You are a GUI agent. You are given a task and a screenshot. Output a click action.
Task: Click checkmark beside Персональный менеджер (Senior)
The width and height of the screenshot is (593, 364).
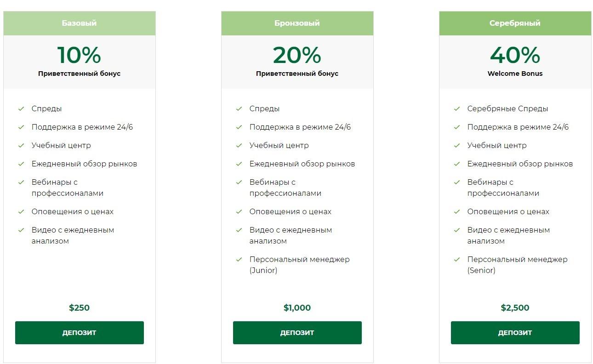457,260
